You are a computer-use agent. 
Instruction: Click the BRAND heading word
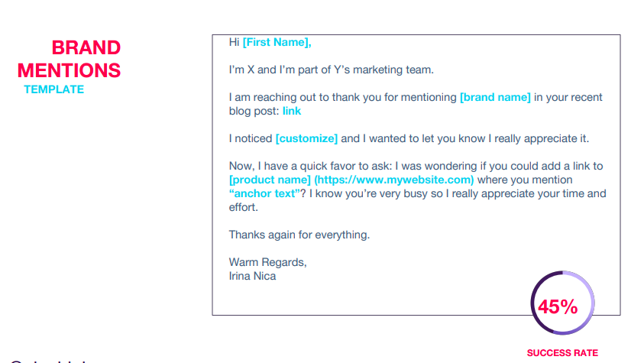[86, 47]
